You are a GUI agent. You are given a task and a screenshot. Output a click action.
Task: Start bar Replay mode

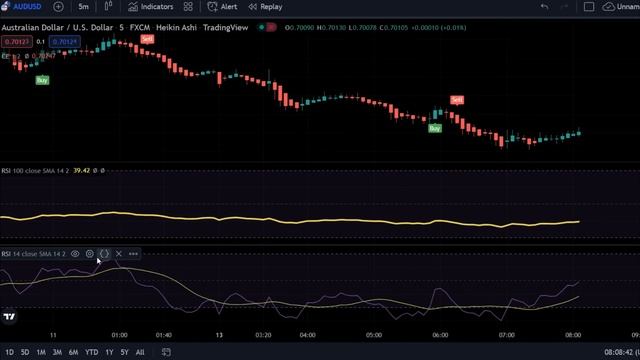(x=265, y=7)
